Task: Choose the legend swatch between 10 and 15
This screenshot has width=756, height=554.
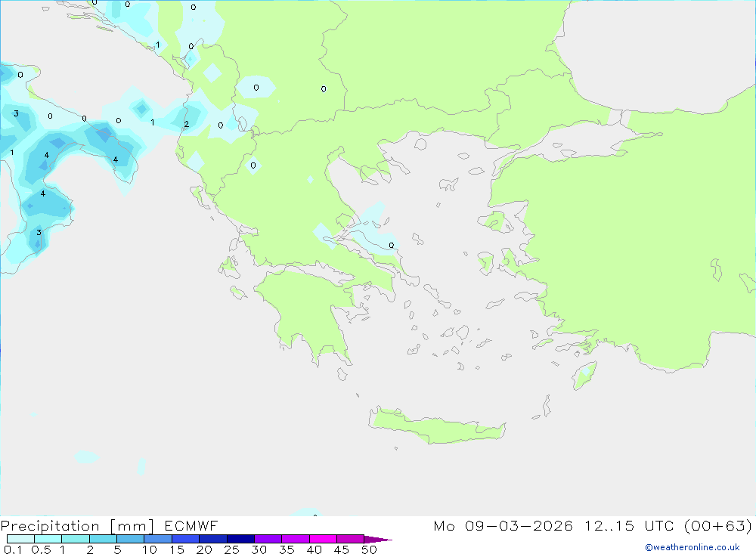Action: [158, 539]
